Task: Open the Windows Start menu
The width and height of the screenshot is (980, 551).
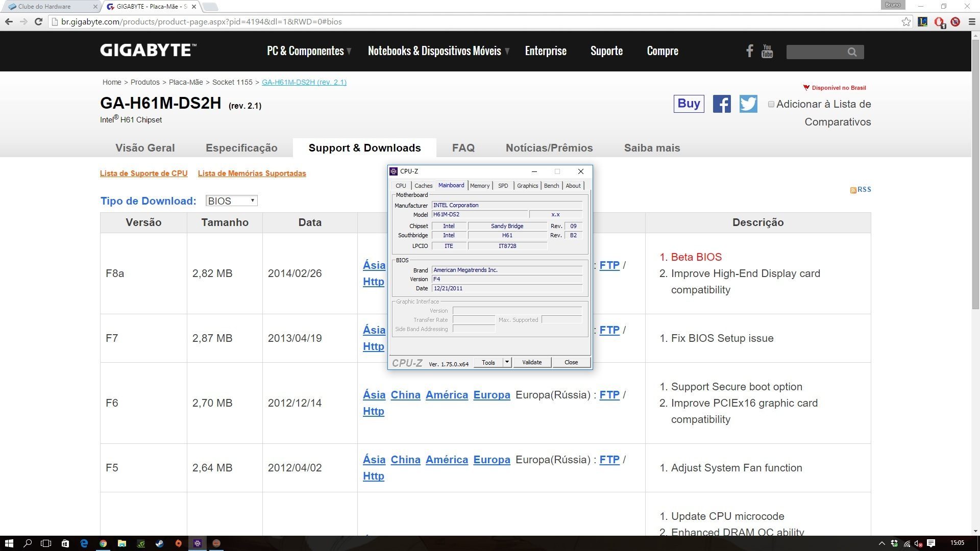Action: (9, 543)
